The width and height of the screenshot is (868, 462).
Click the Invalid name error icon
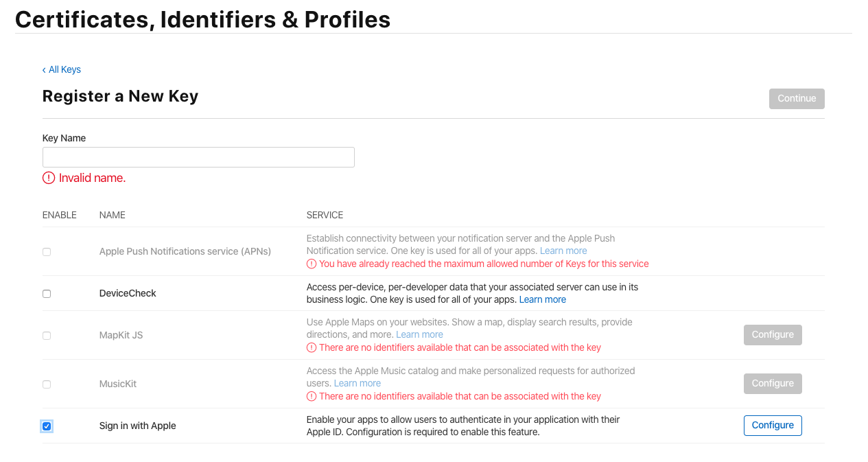49,178
